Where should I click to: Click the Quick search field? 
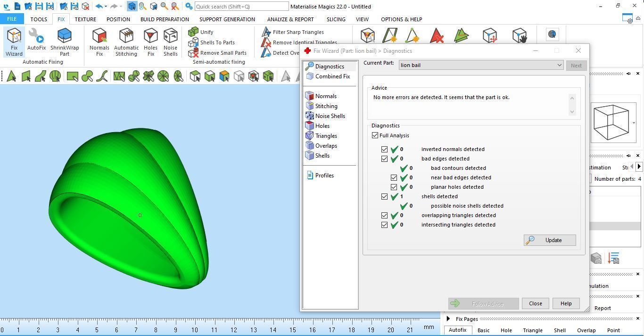coord(241,7)
